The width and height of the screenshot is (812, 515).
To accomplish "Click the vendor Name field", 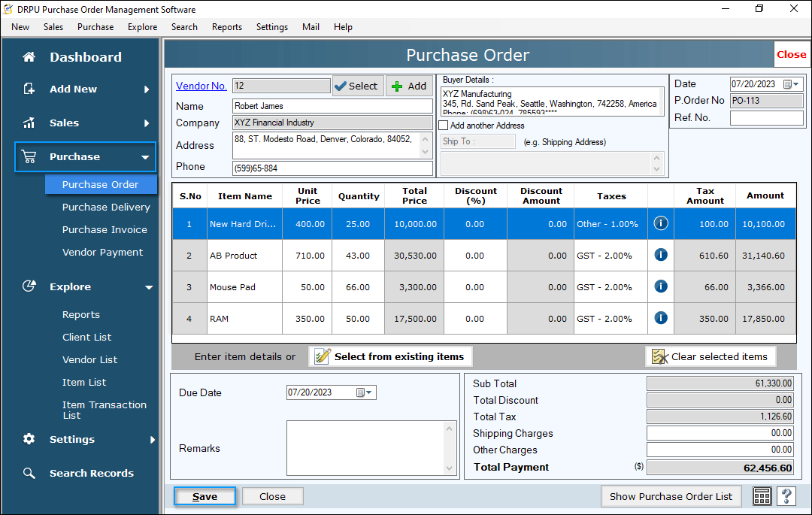I will (332, 106).
